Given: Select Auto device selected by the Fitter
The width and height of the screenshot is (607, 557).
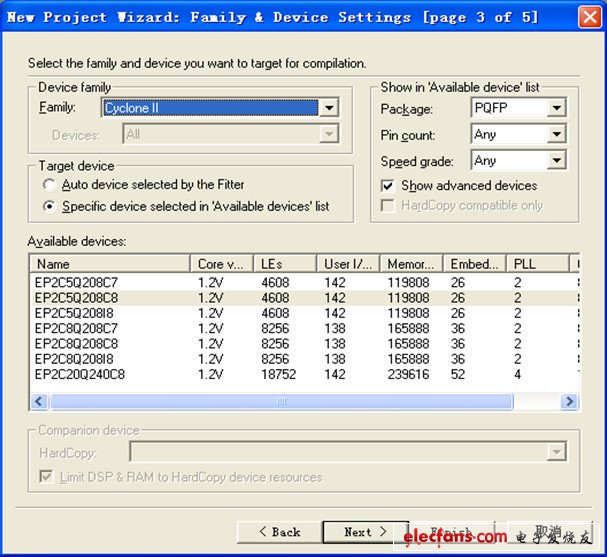Looking at the screenshot, I should tap(49, 185).
